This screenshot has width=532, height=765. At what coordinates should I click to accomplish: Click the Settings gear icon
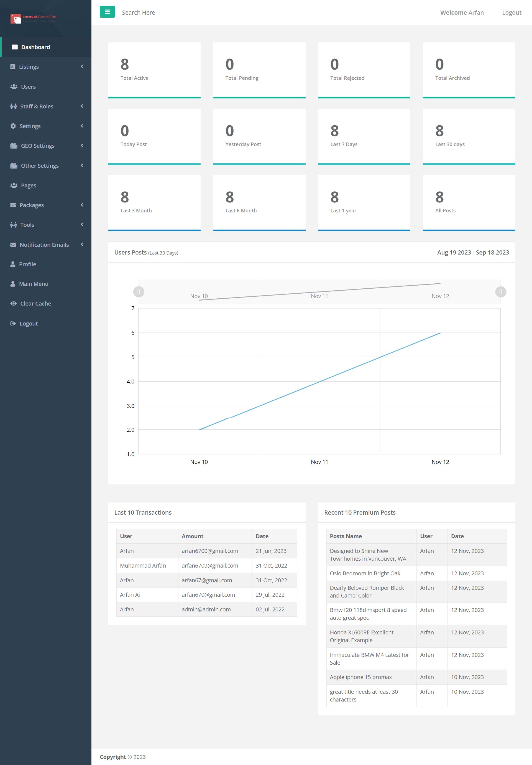13,126
